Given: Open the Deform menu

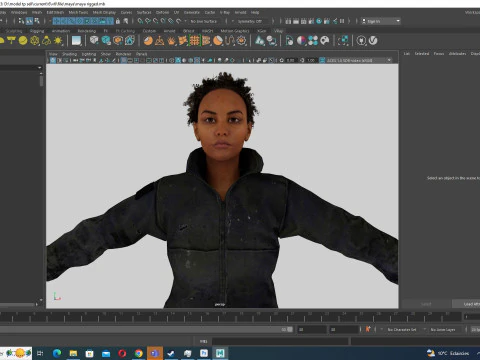Looking at the screenshot, I should 162,12.
